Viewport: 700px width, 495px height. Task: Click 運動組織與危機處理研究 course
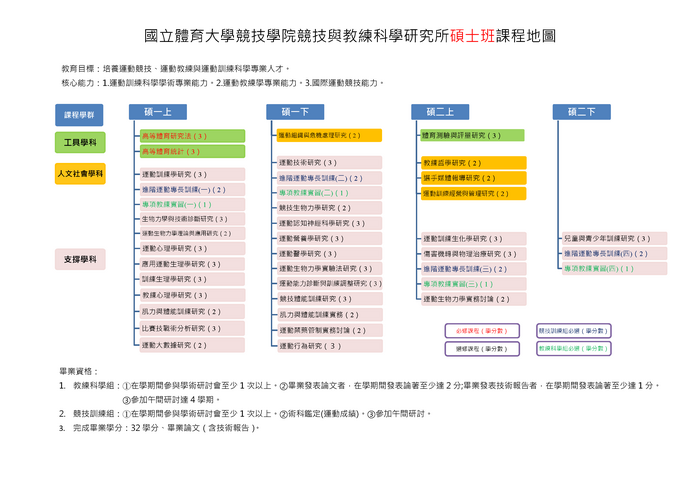(x=329, y=135)
